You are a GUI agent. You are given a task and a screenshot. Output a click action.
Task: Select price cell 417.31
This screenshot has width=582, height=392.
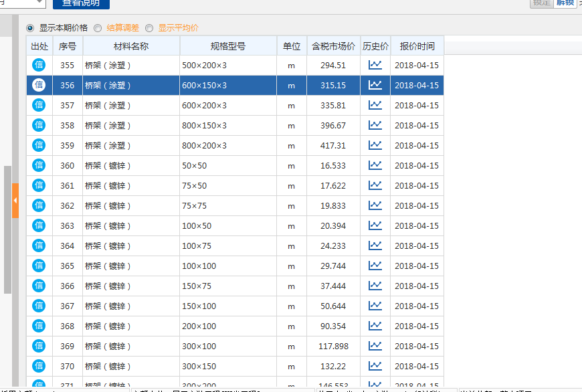pos(333,146)
